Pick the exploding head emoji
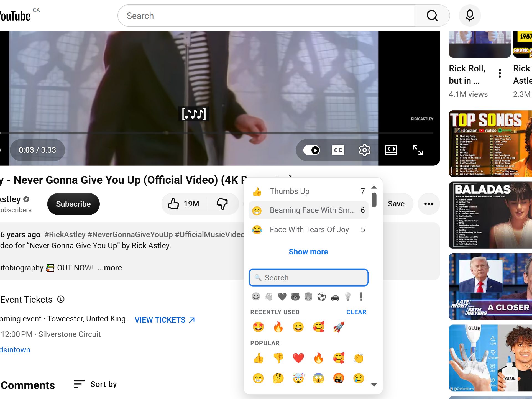The width and height of the screenshot is (532, 399). (298, 378)
